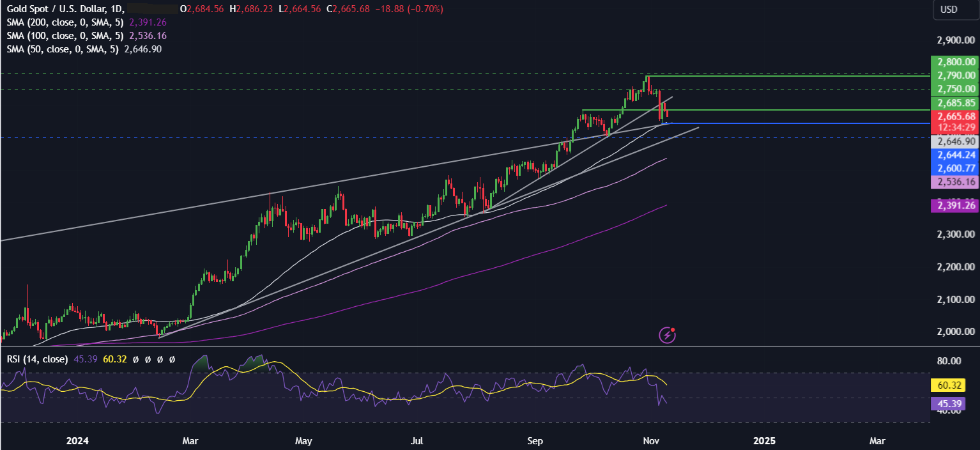The image size is (980, 450).
Task: Click the Nov label on time axis
Action: [x=651, y=441]
